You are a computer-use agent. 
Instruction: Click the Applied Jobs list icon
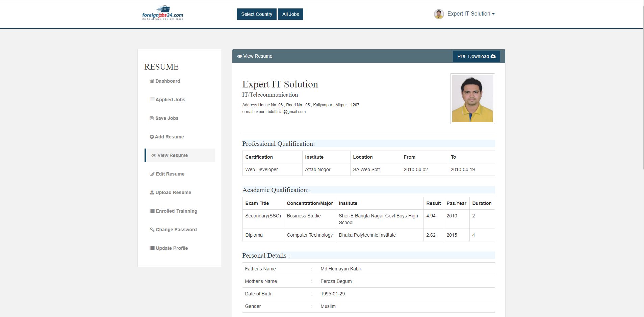(x=152, y=100)
